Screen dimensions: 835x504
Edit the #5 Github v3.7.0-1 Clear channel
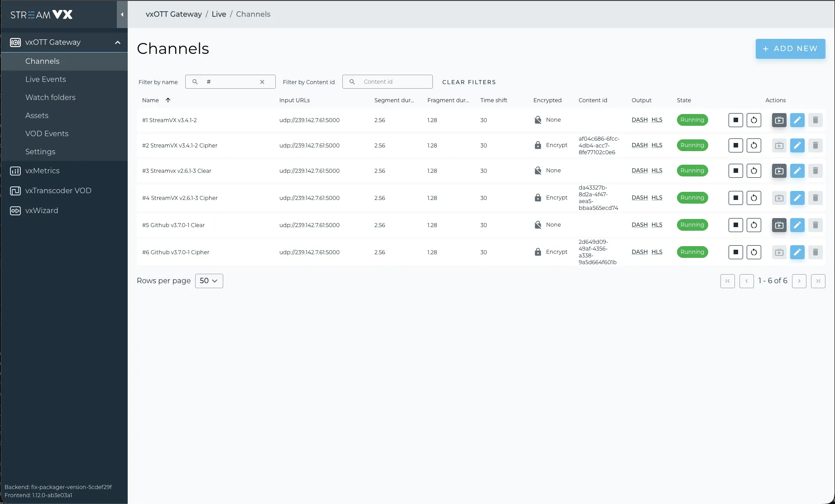(797, 225)
